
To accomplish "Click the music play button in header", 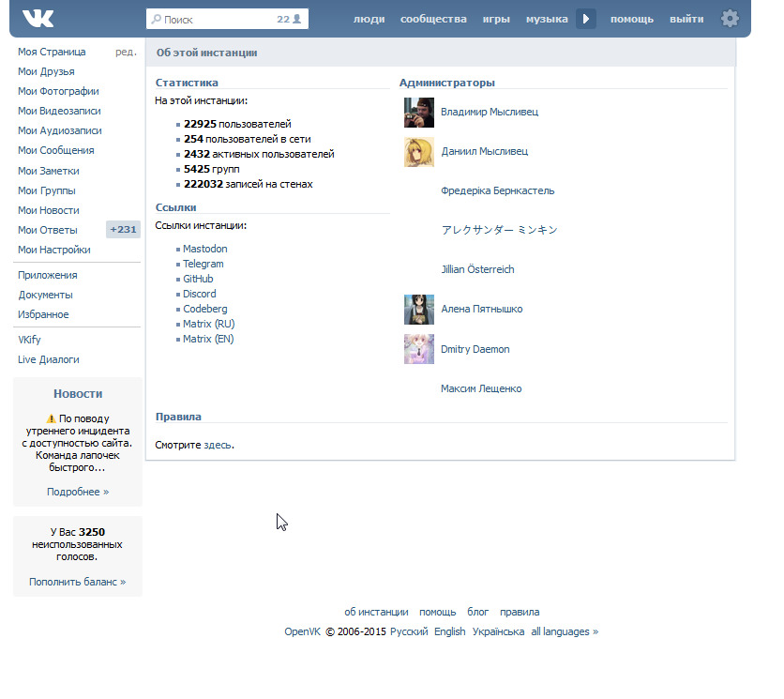I will point(585,19).
